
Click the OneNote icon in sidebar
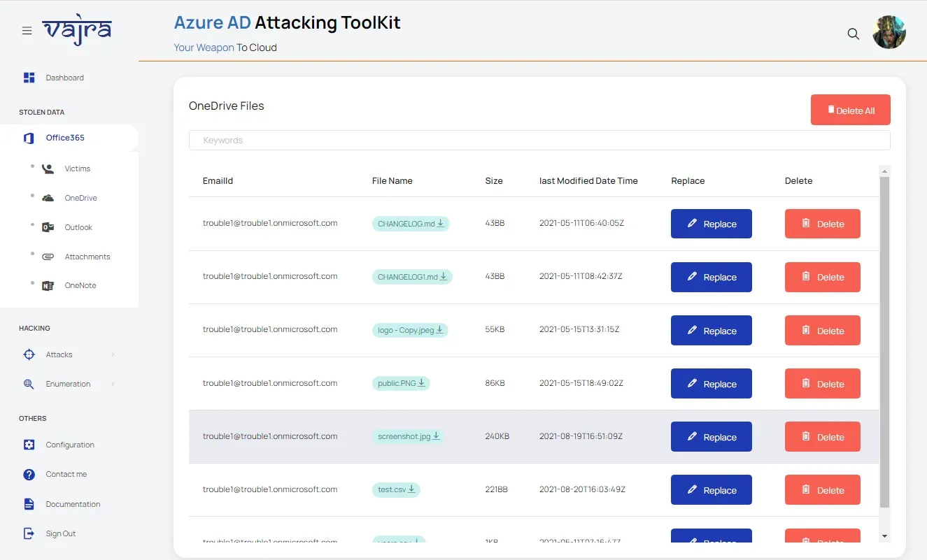click(x=48, y=285)
